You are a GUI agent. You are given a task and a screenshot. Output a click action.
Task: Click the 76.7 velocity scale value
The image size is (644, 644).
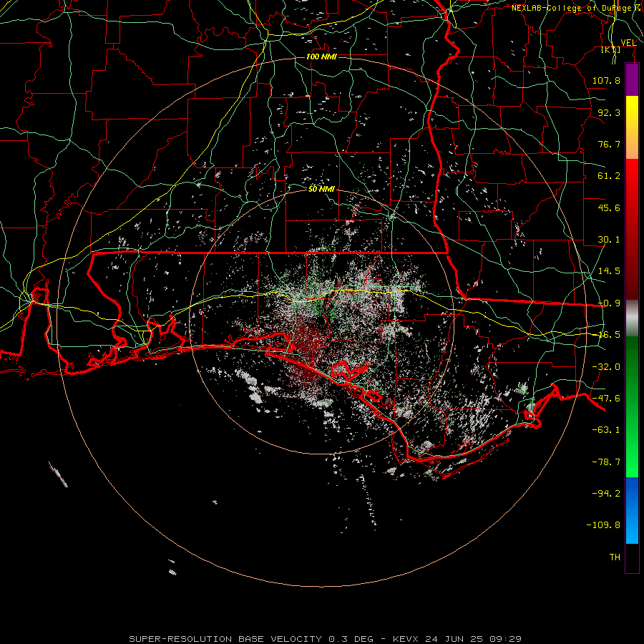coord(609,144)
